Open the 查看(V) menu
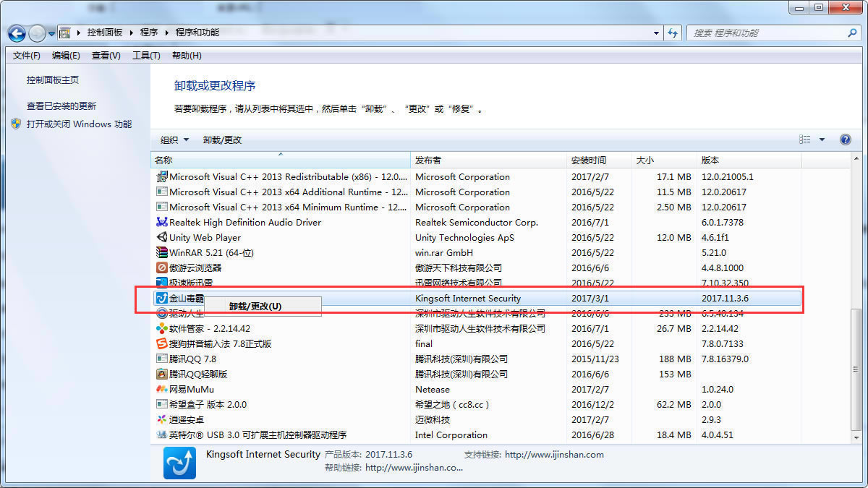This screenshot has height=488, width=868. (106, 56)
